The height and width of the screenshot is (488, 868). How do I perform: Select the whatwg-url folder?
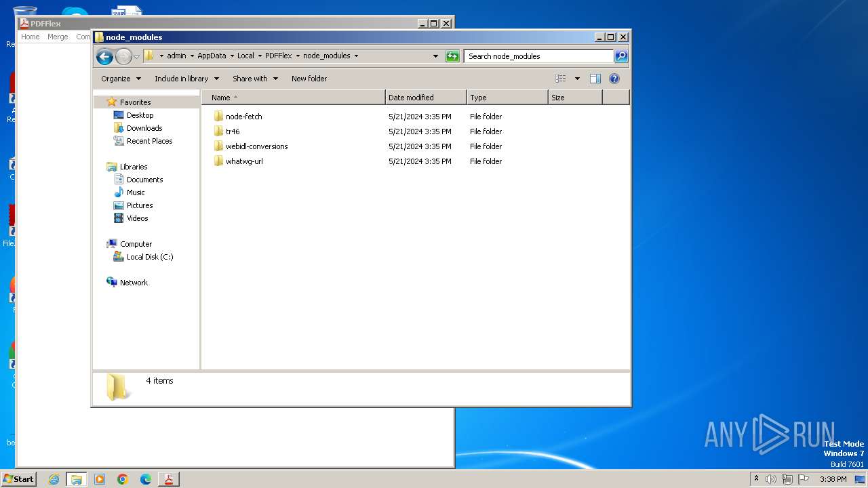244,161
